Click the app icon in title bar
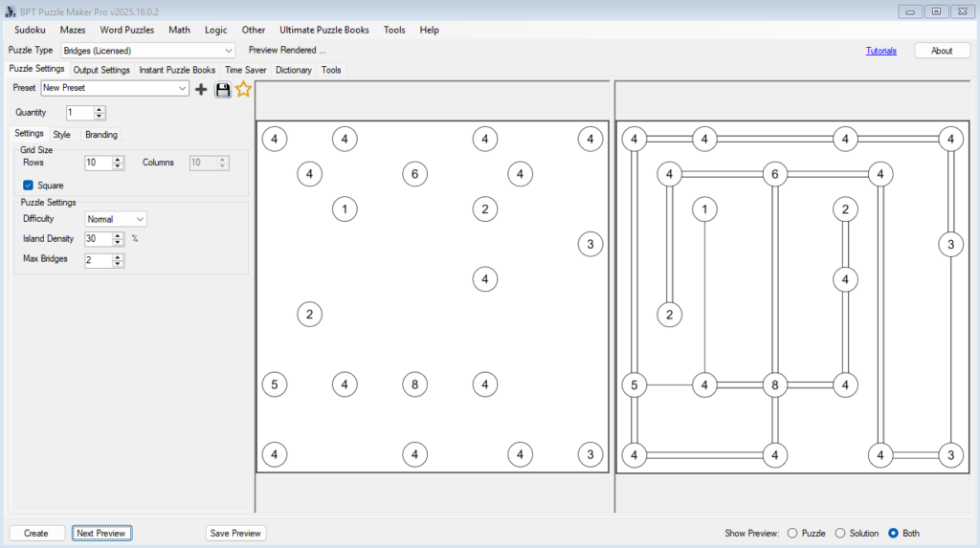 tap(11, 11)
